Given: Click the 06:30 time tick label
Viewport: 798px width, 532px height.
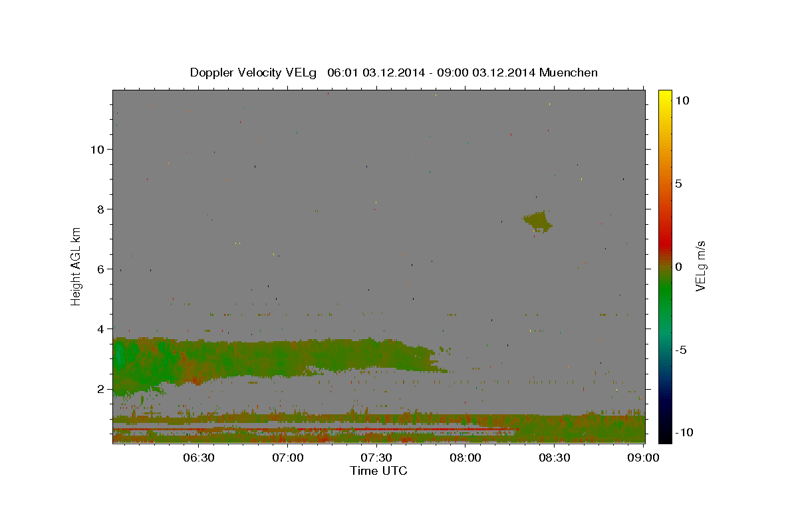Looking at the screenshot, I should pyautogui.click(x=199, y=458).
